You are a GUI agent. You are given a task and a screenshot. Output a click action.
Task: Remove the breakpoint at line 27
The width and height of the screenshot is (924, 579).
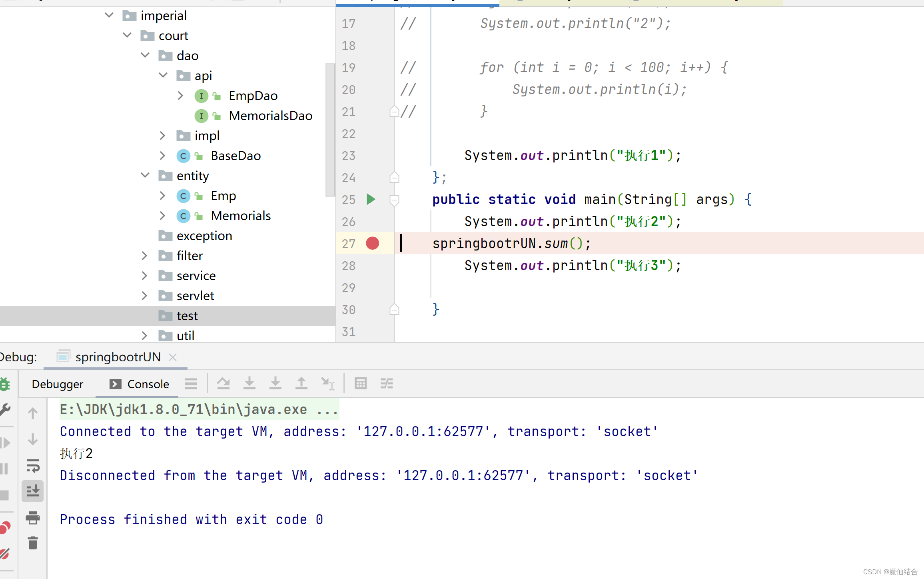click(x=372, y=243)
